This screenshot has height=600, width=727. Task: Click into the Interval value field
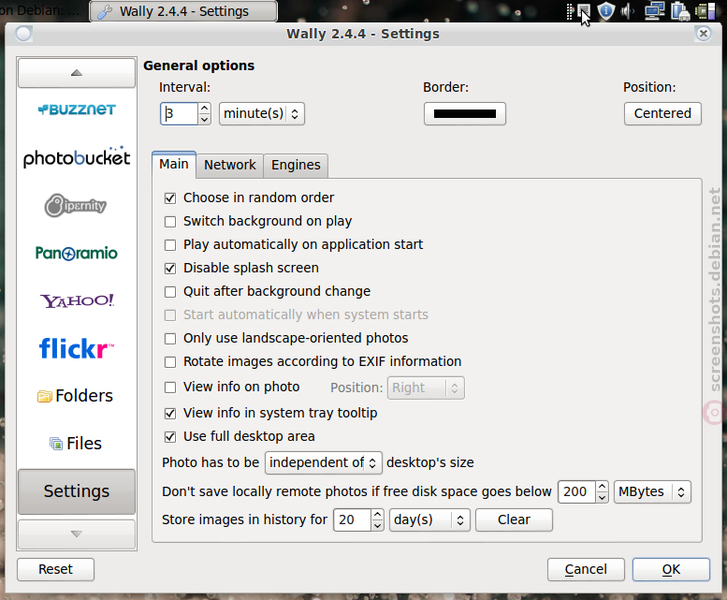coord(179,114)
